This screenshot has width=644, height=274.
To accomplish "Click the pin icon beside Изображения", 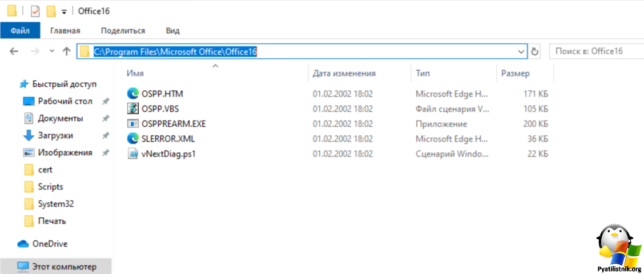I will point(106,152).
